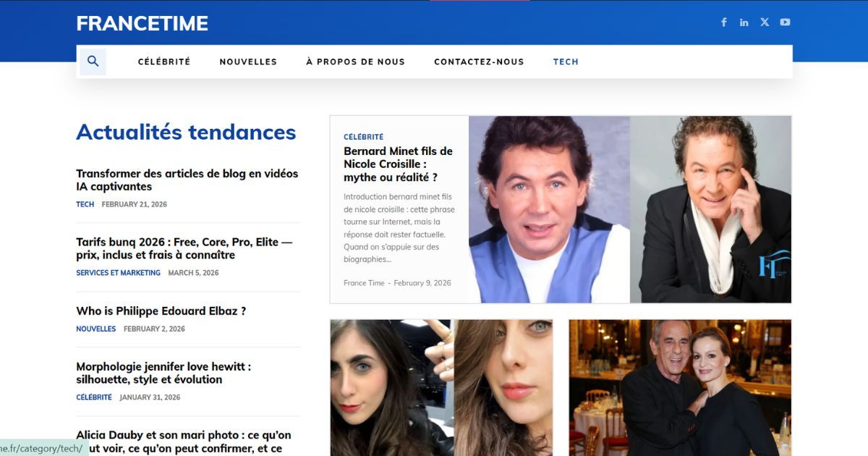
Task: Open 'Bernard Minet fils de Nicole Croisille' headline
Action: (399, 164)
